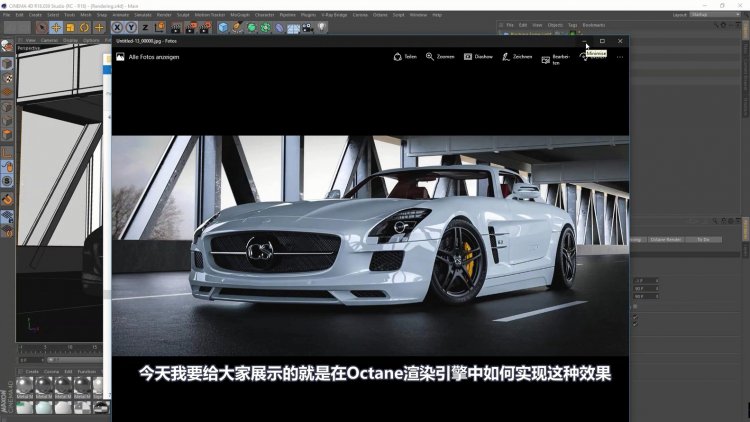The image size is (750, 422).
Task: Open the Create menu
Action: click(35, 15)
